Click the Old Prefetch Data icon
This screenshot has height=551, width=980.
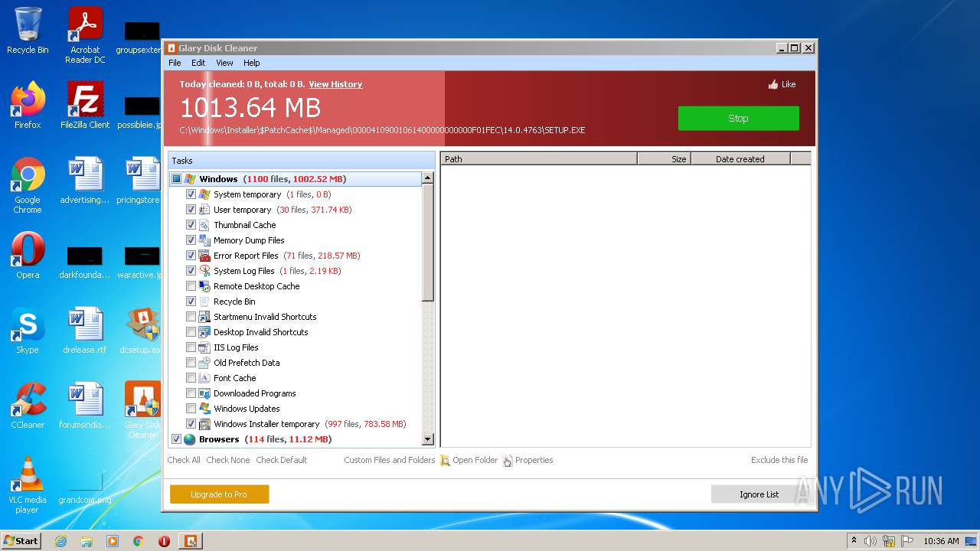(x=204, y=363)
